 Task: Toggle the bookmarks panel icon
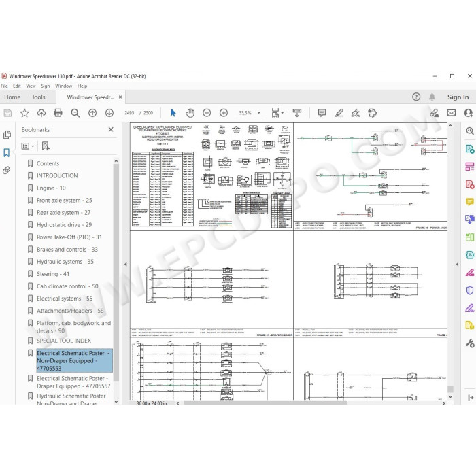7,152
